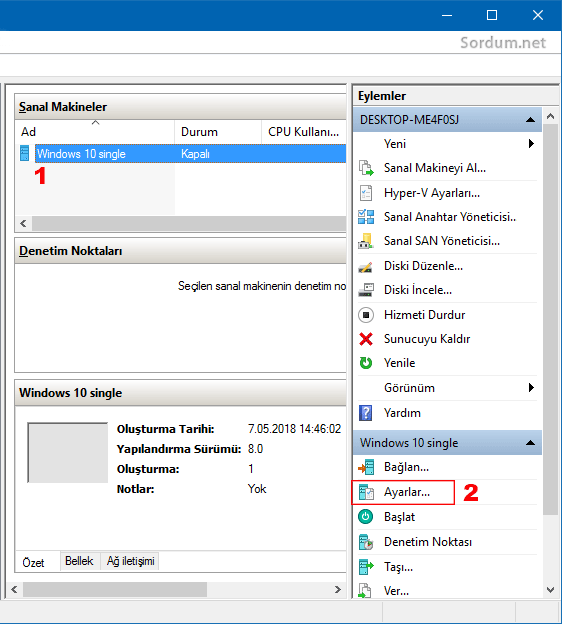Image resolution: width=562 pixels, height=624 pixels.
Task: Open the Ağ iletişimi tab
Action: (130, 561)
